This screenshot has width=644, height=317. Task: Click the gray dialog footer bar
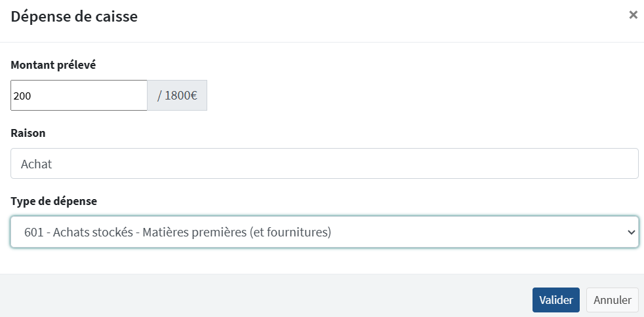pos(262,296)
